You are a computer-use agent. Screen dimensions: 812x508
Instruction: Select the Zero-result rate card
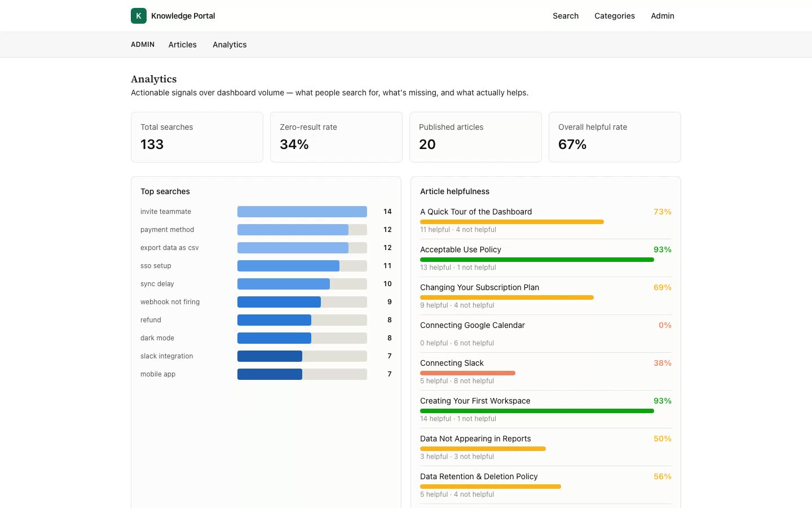coord(336,137)
